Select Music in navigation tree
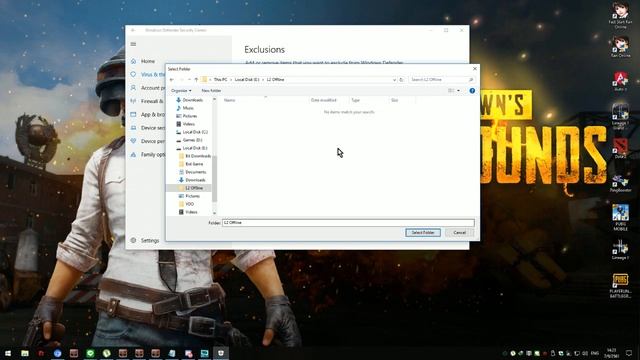Image resolution: width=640 pixels, height=360 pixels. (x=185, y=108)
